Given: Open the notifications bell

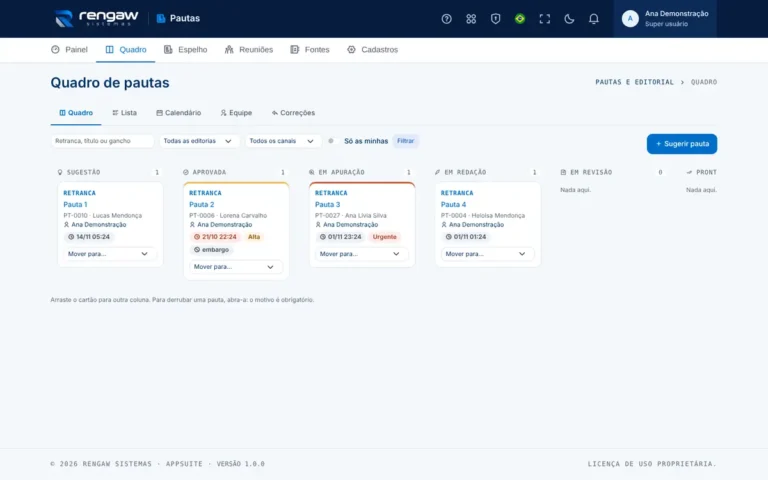Looking at the screenshot, I should (x=593, y=19).
